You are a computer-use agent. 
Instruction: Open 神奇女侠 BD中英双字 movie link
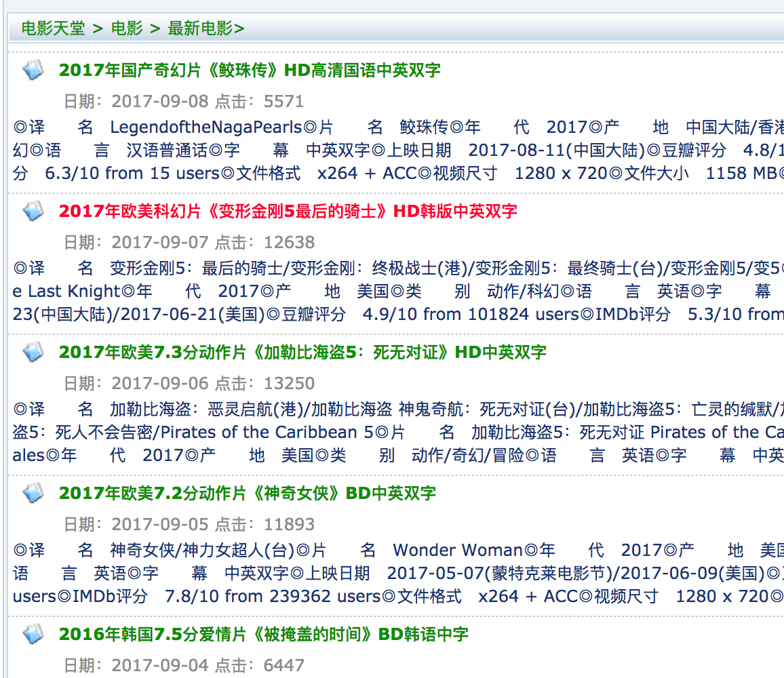pyautogui.click(x=247, y=493)
